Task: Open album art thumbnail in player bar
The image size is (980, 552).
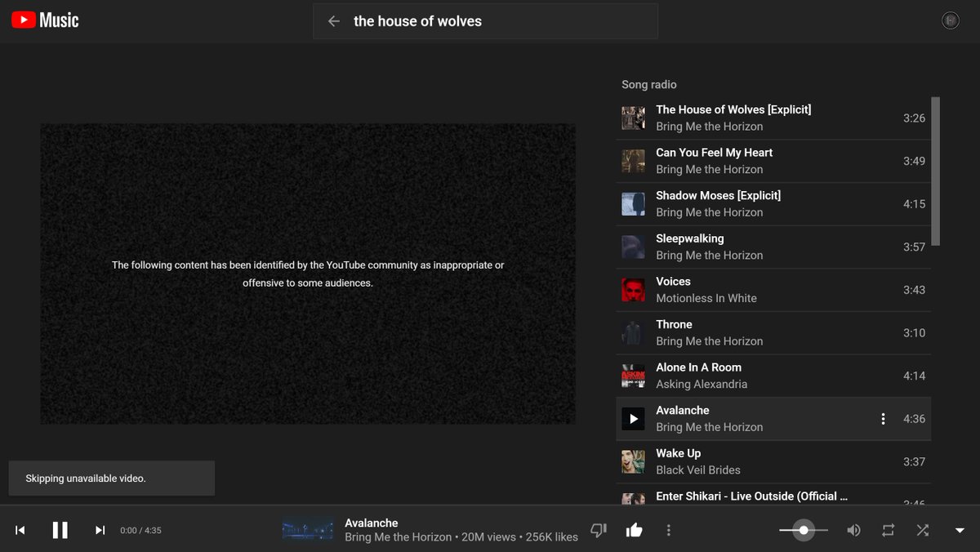Action: point(307,529)
